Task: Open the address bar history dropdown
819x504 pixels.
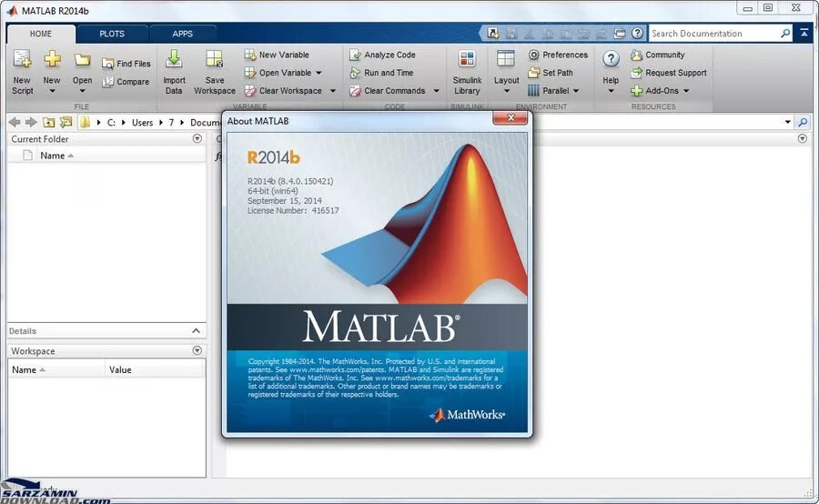Action: 788,122
